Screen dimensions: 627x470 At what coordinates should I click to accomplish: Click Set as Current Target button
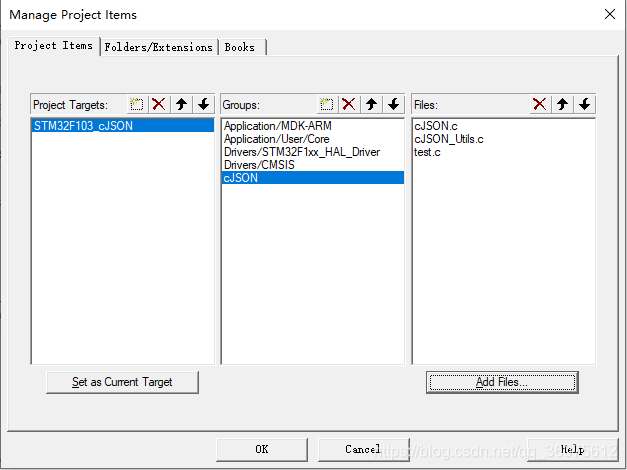click(122, 382)
